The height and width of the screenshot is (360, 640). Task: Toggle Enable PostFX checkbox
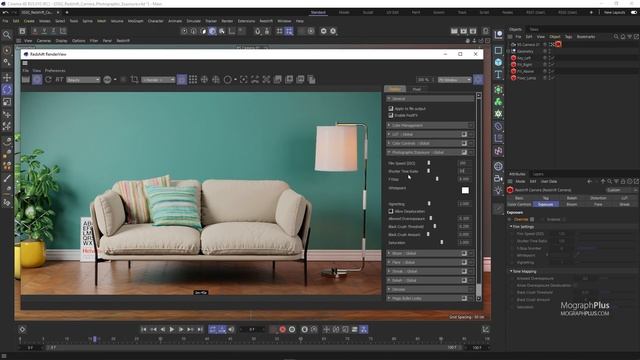tap(391, 116)
